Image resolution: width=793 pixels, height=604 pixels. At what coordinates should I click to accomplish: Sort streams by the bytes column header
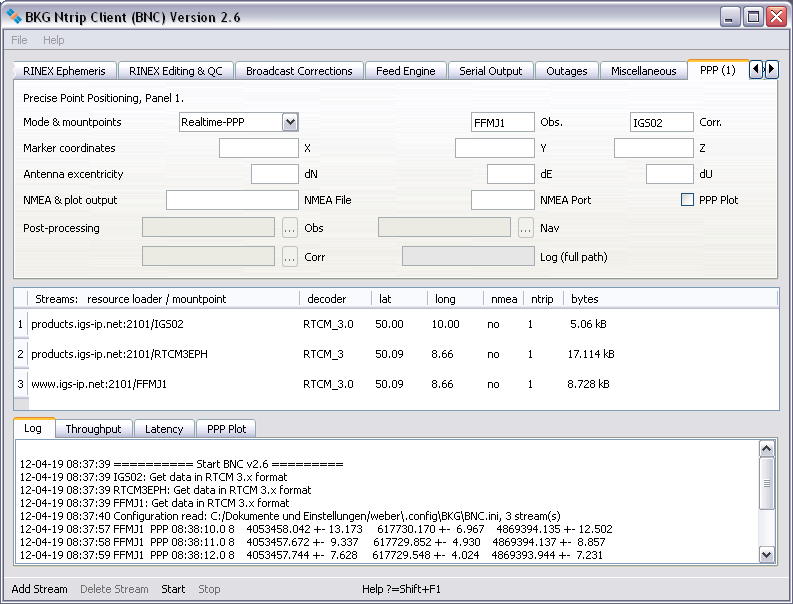[583, 299]
